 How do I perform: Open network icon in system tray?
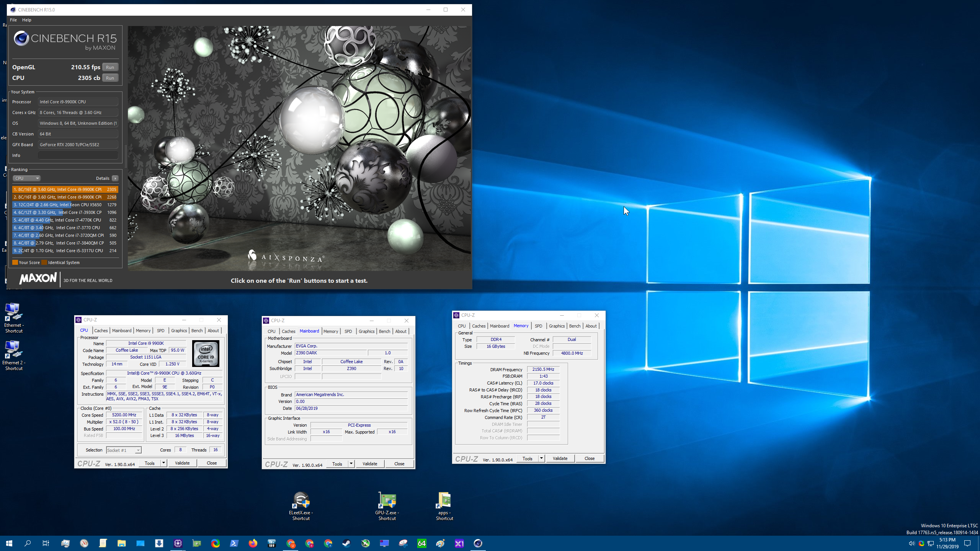pos(931,543)
